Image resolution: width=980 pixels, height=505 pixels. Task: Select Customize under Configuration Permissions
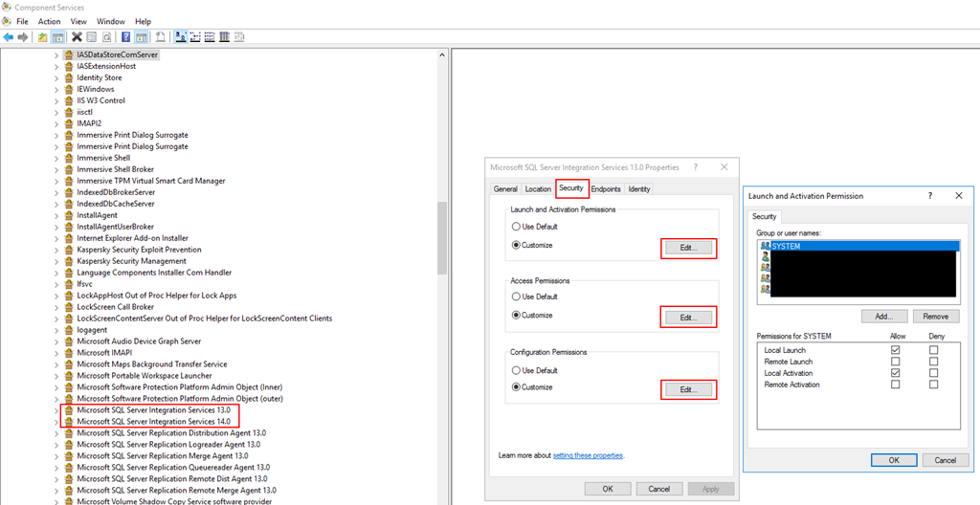tap(516, 386)
